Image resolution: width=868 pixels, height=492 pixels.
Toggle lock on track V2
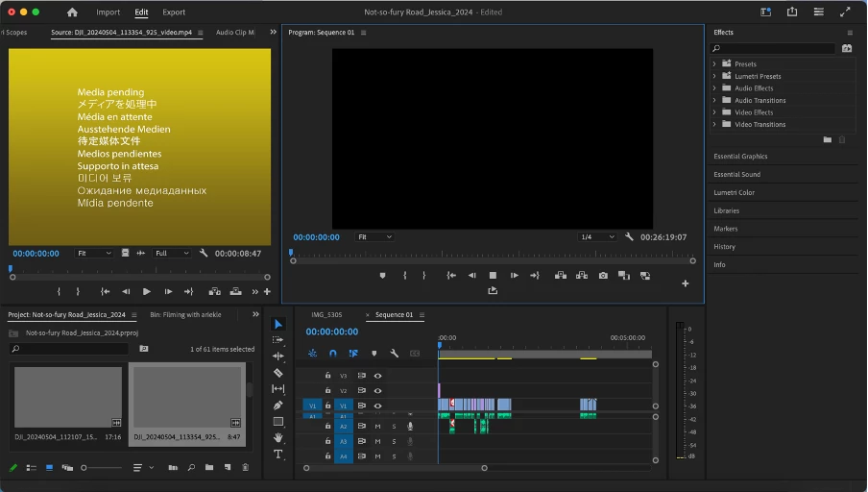tap(327, 391)
